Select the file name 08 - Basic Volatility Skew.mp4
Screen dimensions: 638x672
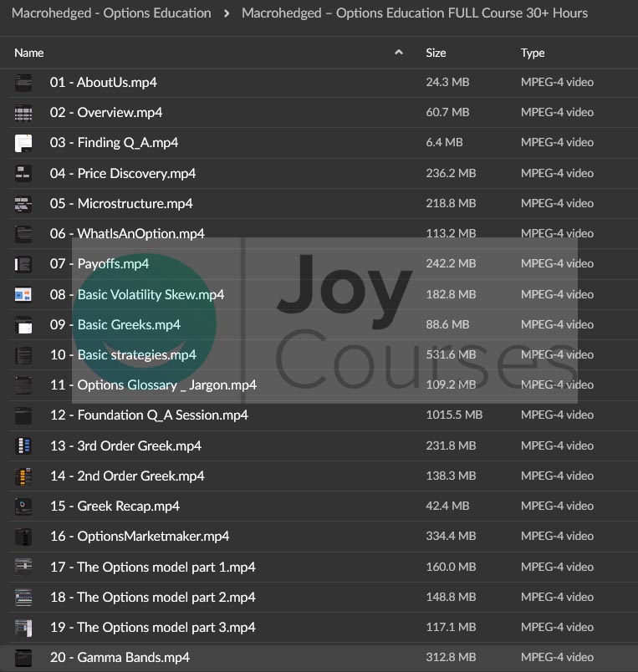pos(137,294)
